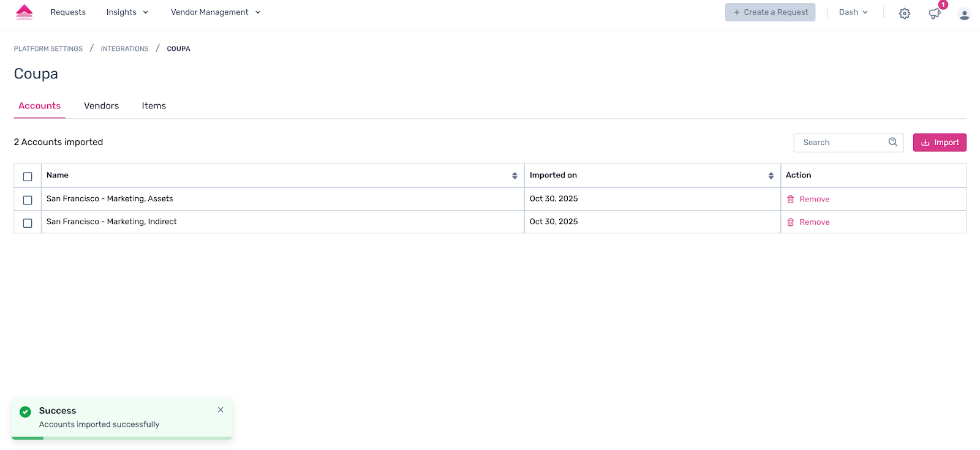Open the user profile avatar

[964, 14]
